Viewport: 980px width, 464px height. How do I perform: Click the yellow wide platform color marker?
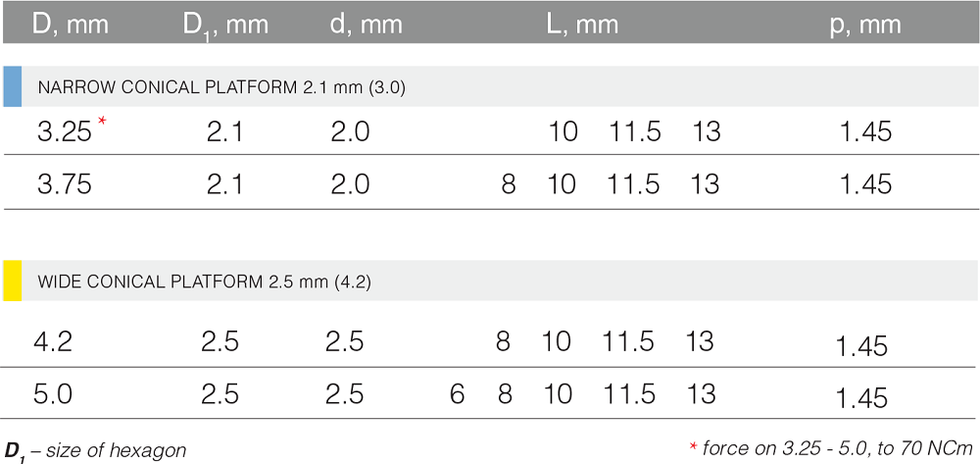click(12, 281)
